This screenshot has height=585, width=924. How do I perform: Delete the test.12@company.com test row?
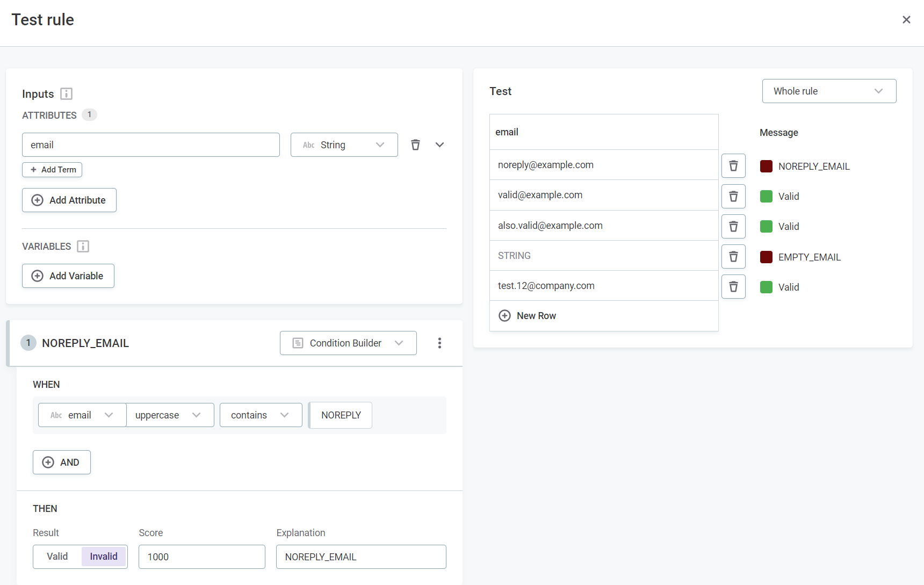[733, 287]
